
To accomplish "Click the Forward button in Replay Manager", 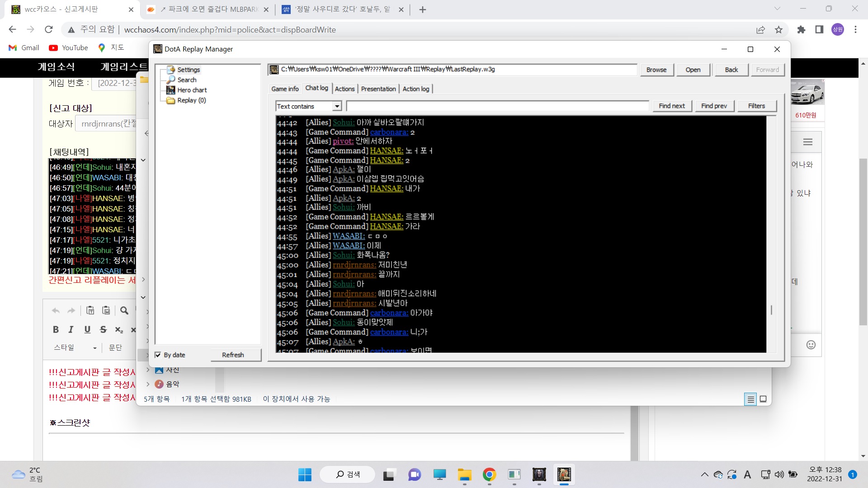I will pyautogui.click(x=767, y=70).
